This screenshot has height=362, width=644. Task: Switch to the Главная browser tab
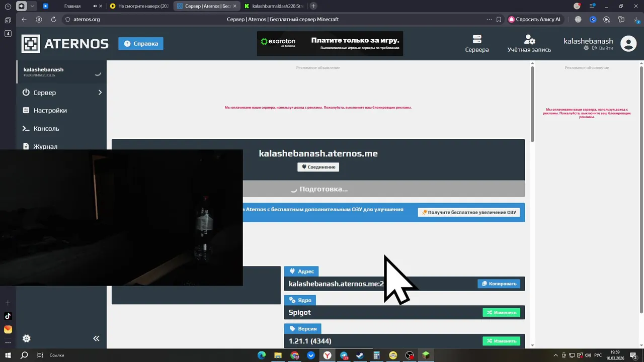click(72, 6)
